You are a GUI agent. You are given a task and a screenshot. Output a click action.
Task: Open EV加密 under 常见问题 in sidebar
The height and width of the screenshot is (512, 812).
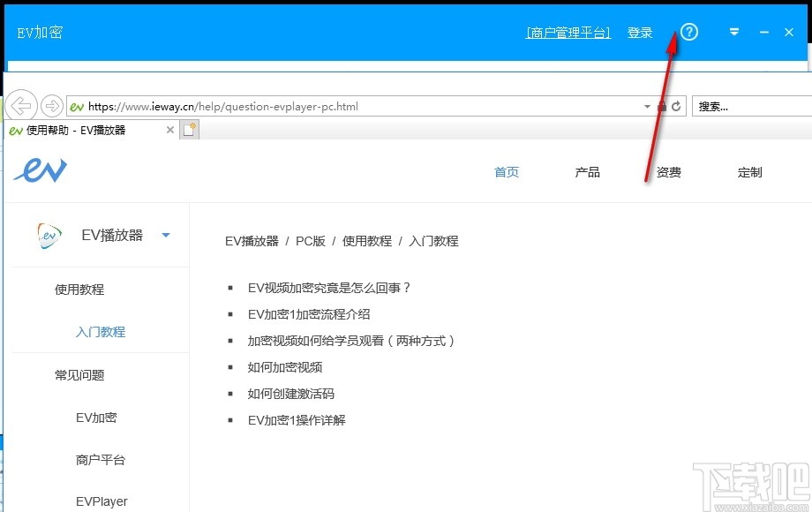(x=96, y=418)
